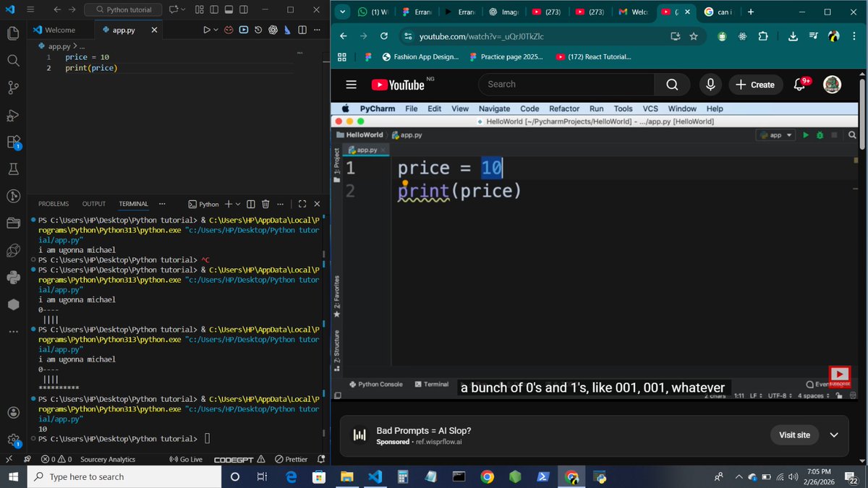Open VS Code from Windows taskbar
Image resolution: width=868 pixels, height=488 pixels.
[374, 476]
